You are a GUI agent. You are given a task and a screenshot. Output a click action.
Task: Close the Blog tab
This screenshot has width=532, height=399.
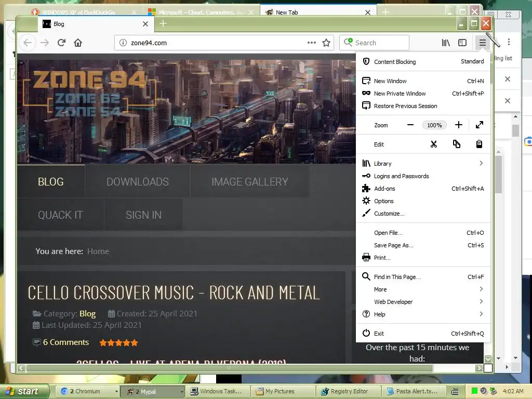145,24
